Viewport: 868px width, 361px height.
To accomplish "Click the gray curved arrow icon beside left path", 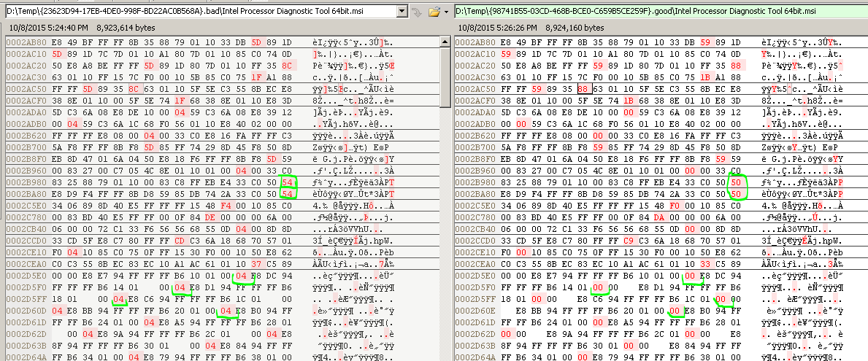I will (x=418, y=11).
